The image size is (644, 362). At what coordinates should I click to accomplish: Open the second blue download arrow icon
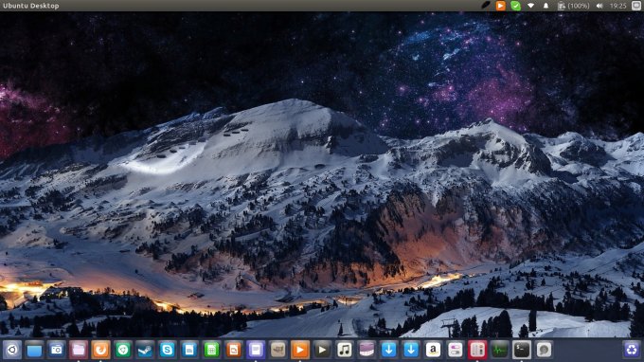[412, 350]
